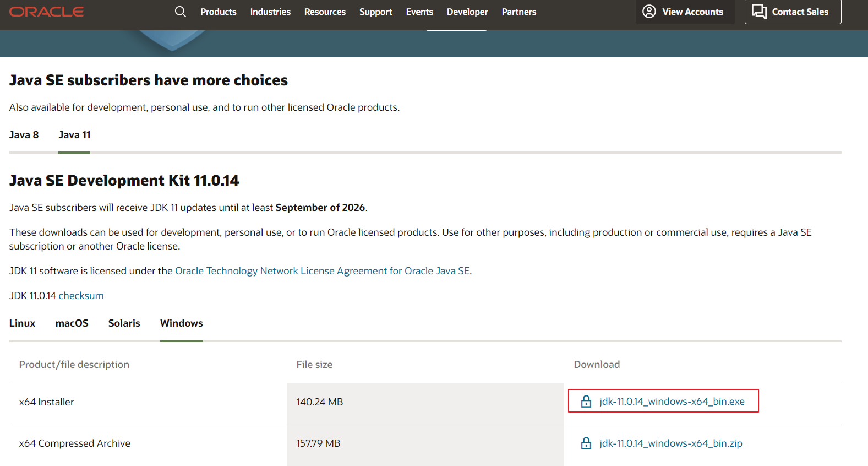Click the Contact Sales chat icon

760,12
